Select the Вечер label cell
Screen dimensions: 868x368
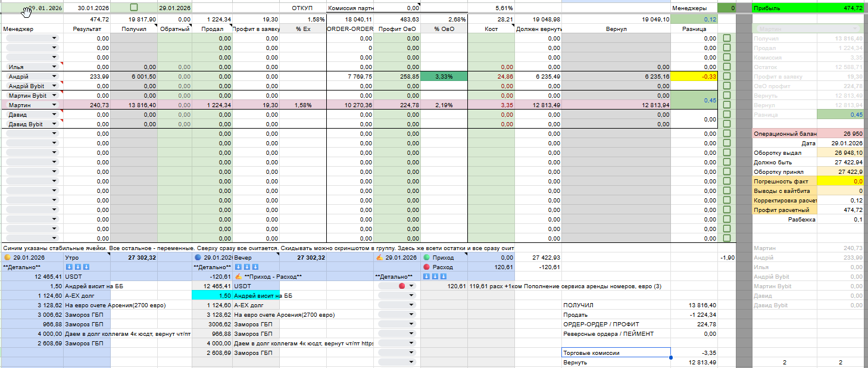(255, 258)
